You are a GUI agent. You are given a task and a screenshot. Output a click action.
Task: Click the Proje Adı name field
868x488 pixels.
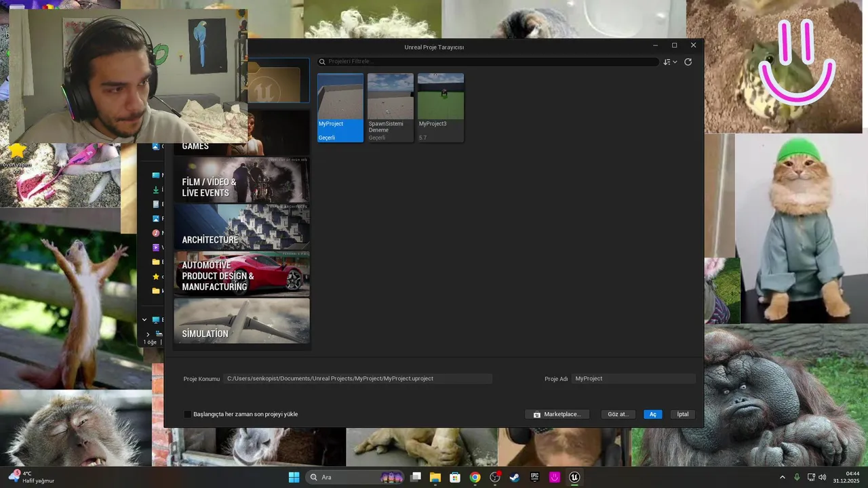633,379
